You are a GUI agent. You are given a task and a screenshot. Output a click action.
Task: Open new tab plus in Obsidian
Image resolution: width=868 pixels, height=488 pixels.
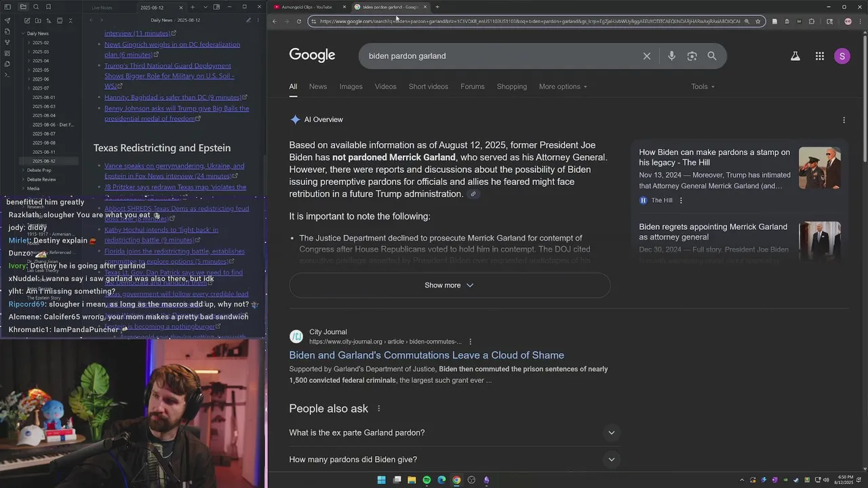(193, 7)
